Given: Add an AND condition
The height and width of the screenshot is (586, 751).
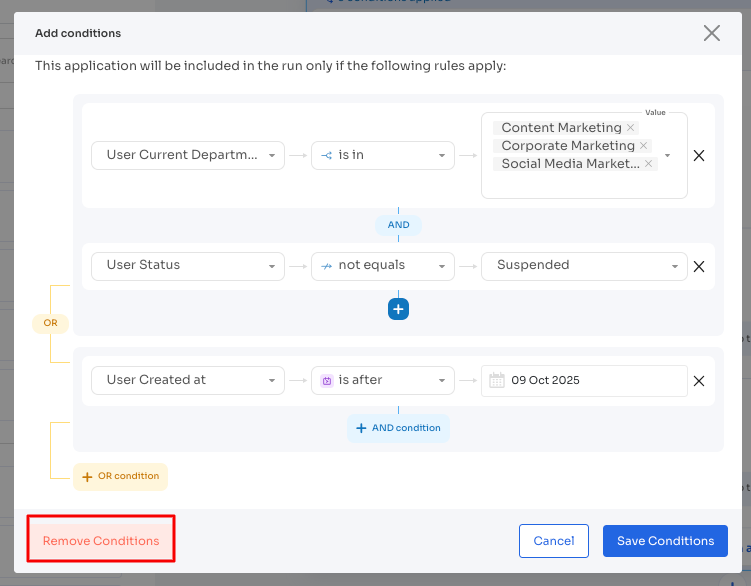Looking at the screenshot, I should (398, 428).
